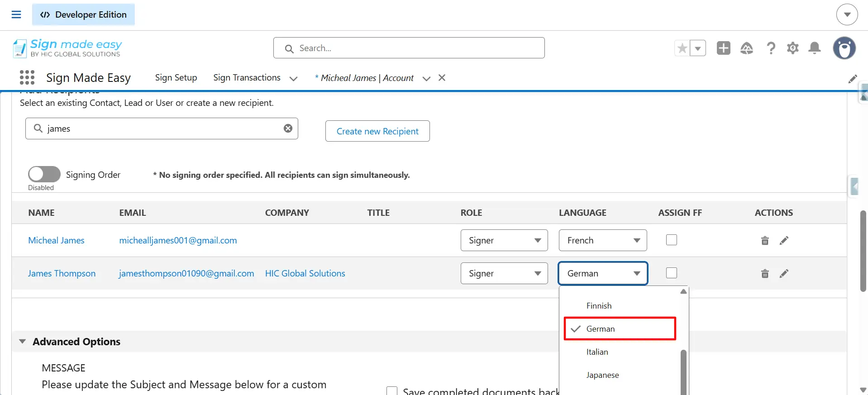Open the favorites list dropdown arrow

click(x=698, y=48)
